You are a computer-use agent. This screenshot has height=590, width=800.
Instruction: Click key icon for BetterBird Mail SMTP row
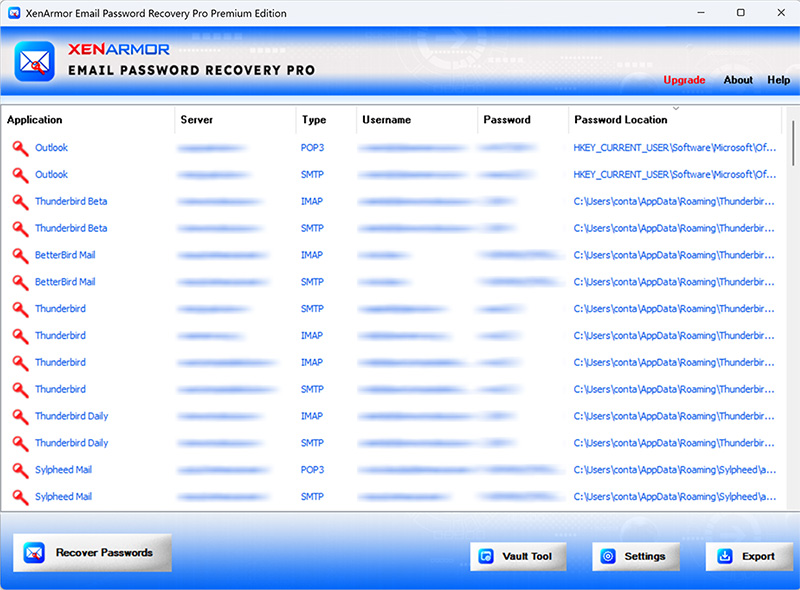tap(20, 282)
